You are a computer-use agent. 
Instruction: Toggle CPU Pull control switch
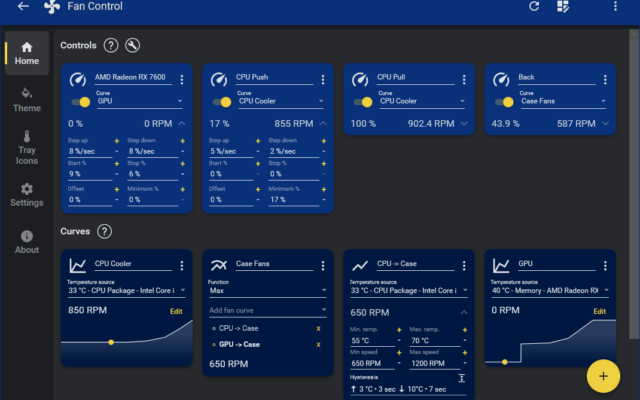pyautogui.click(x=363, y=102)
